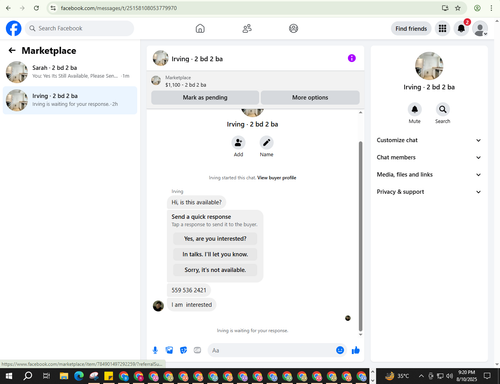Open the GIF picker icon
This screenshot has width=500, height=384.
point(197,350)
